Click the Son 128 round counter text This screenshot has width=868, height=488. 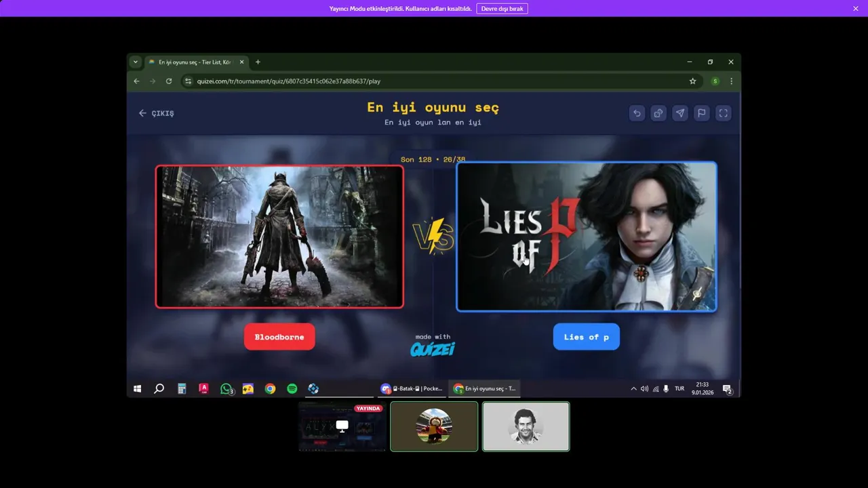tap(433, 159)
